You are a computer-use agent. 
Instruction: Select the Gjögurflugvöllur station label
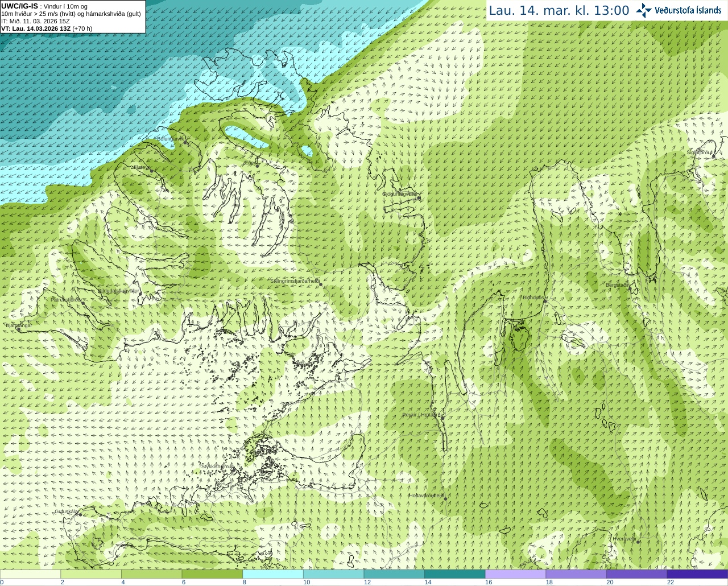point(400,194)
